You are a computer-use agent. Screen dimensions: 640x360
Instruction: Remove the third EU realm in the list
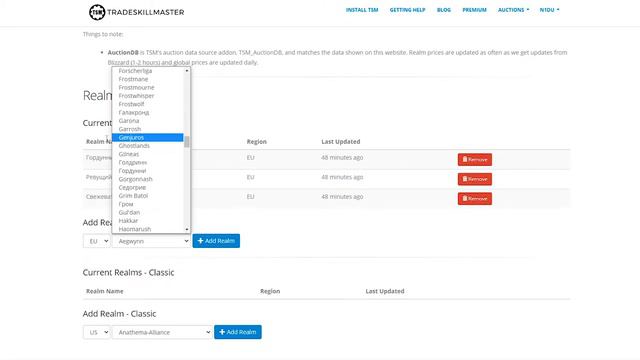[x=475, y=198]
